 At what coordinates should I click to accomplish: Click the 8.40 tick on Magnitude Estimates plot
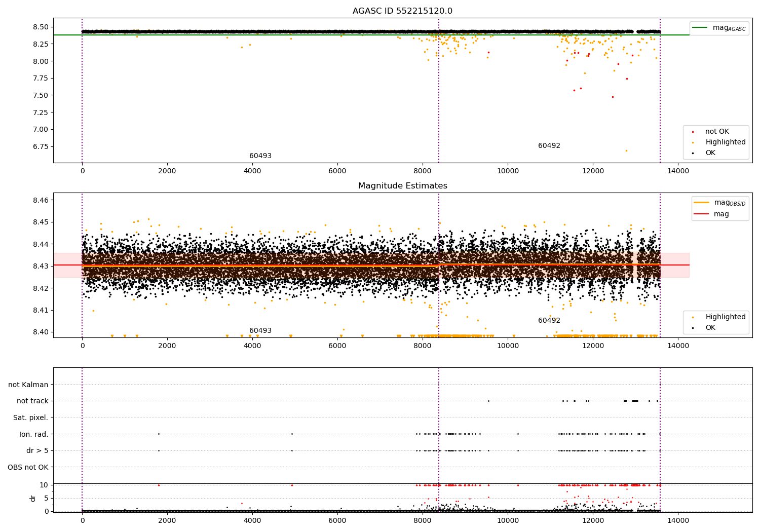pos(41,332)
